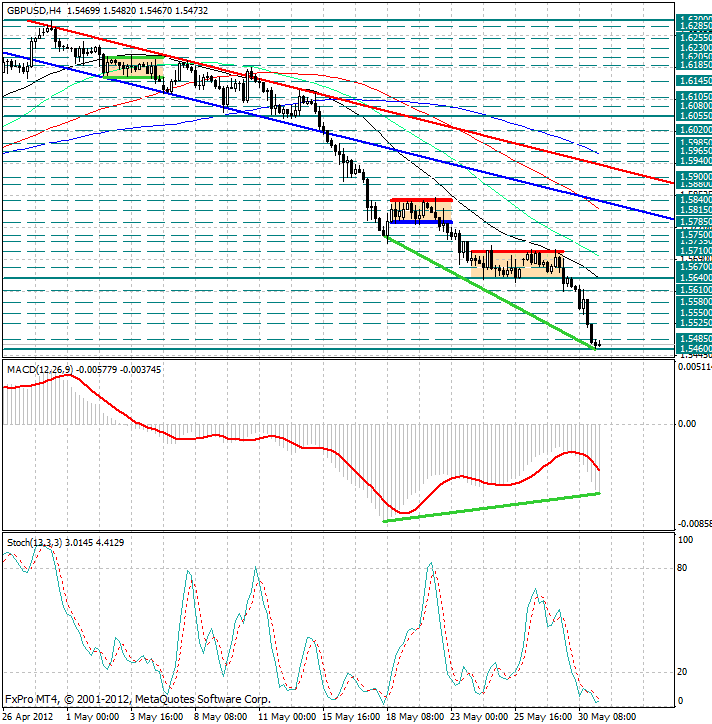The height and width of the screenshot is (724, 712).
Task: Select the orange consolidation box near 18 May
Action: [421, 211]
